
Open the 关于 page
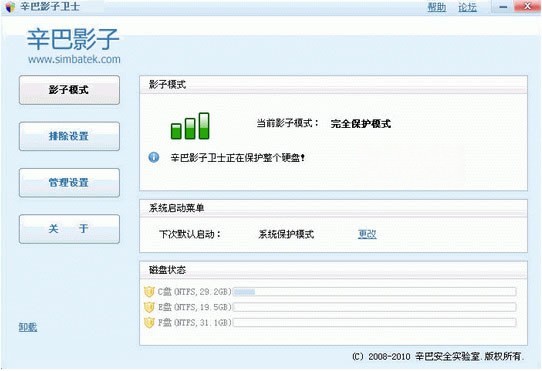(x=69, y=229)
